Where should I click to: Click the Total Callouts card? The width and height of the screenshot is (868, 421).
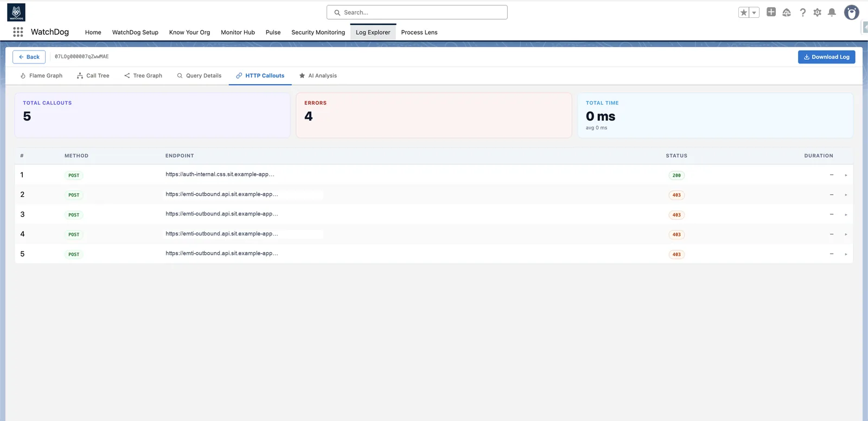coord(152,115)
